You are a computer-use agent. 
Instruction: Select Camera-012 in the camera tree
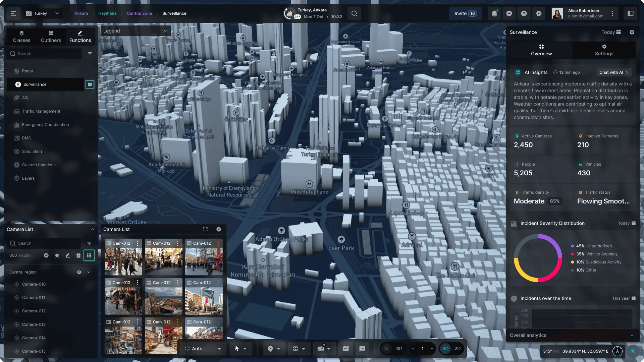pyautogui.click(x=34, y=311)
